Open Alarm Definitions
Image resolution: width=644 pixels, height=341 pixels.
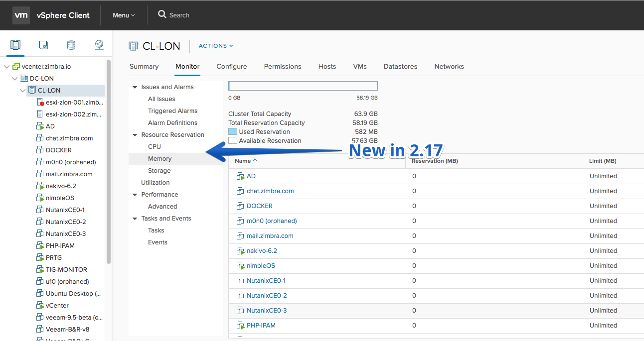172,123
